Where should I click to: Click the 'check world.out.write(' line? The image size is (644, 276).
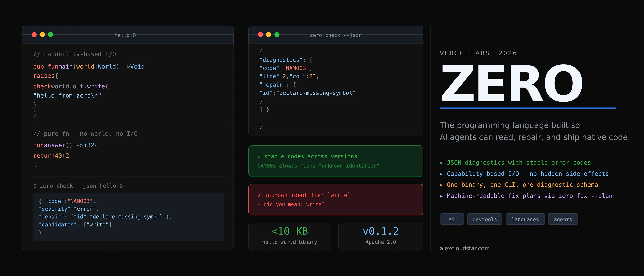pos(71,86)
